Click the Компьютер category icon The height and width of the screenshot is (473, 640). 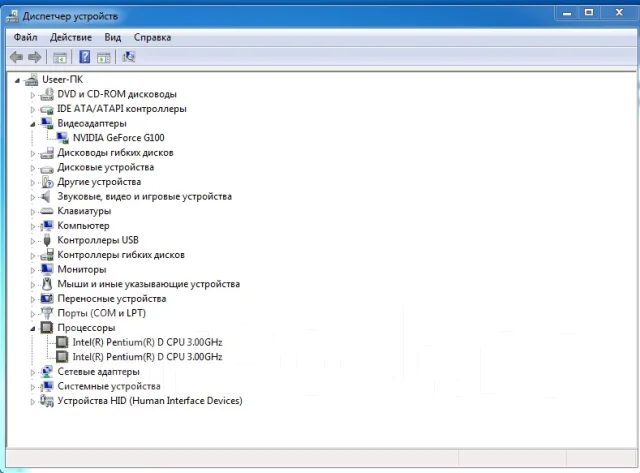coord(47,226)
